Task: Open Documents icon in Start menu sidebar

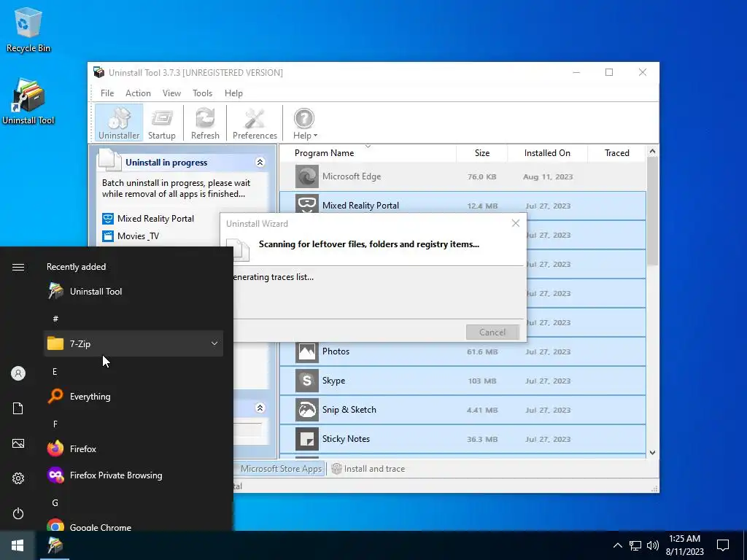Action: click(x=18, y=408)
